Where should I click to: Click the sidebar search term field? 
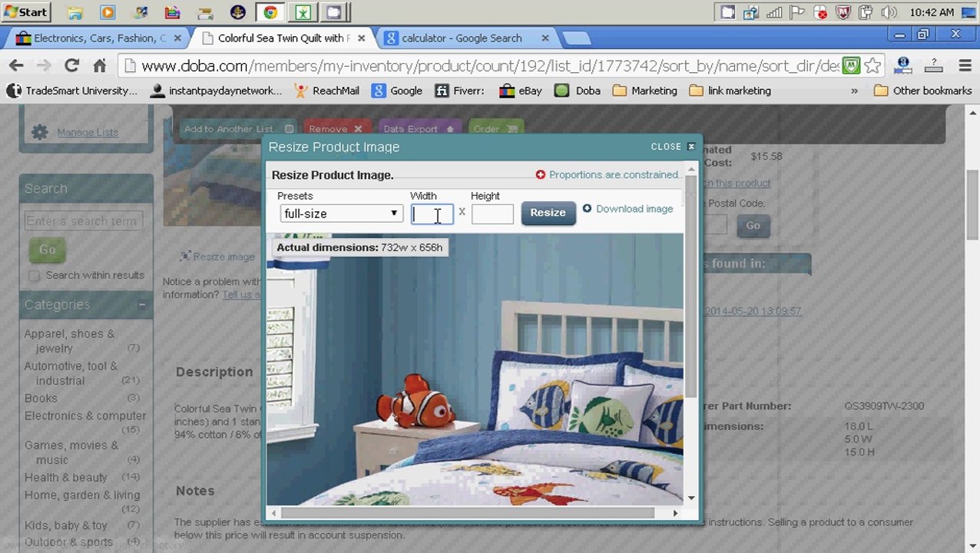[x=83, y=221]
